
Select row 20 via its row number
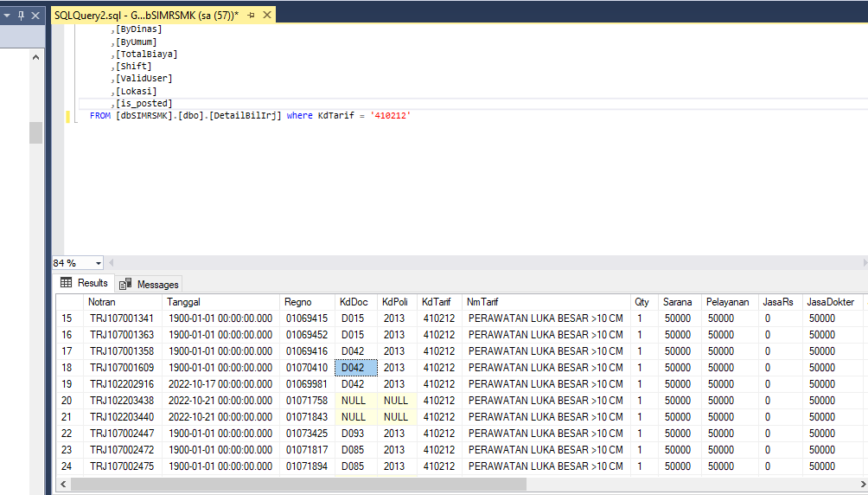(x=67, y=401)
